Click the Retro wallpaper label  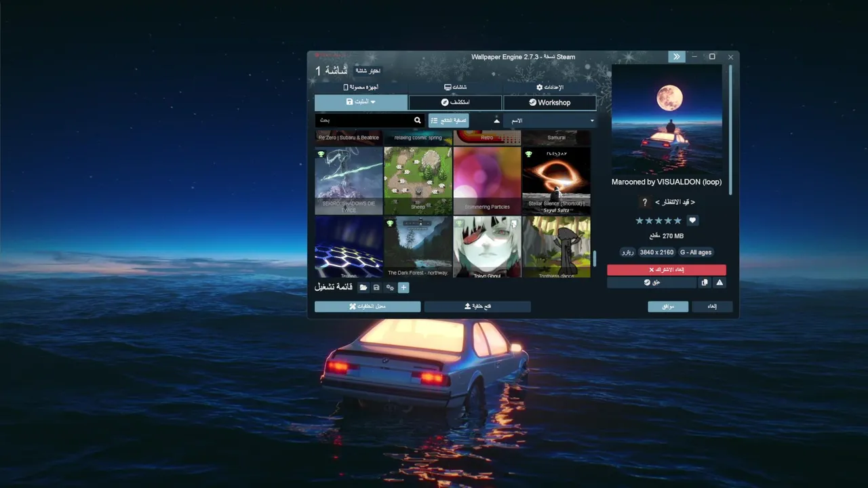tap(487, 138)
